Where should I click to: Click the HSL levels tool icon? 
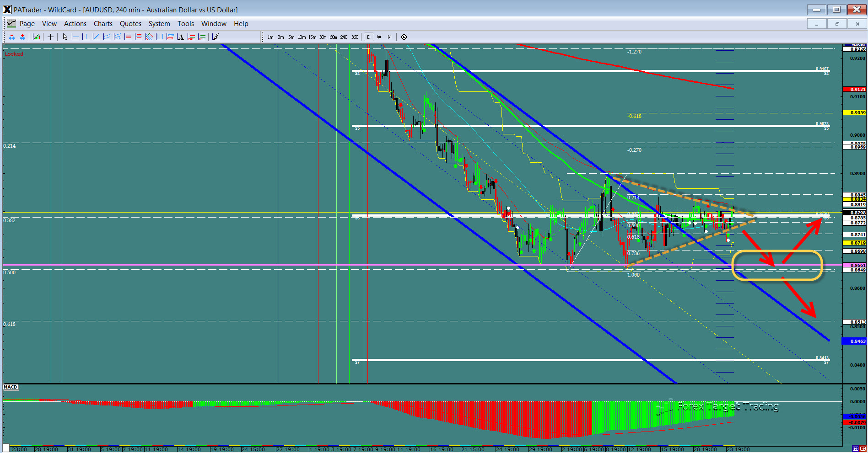[x=202, y=37]
